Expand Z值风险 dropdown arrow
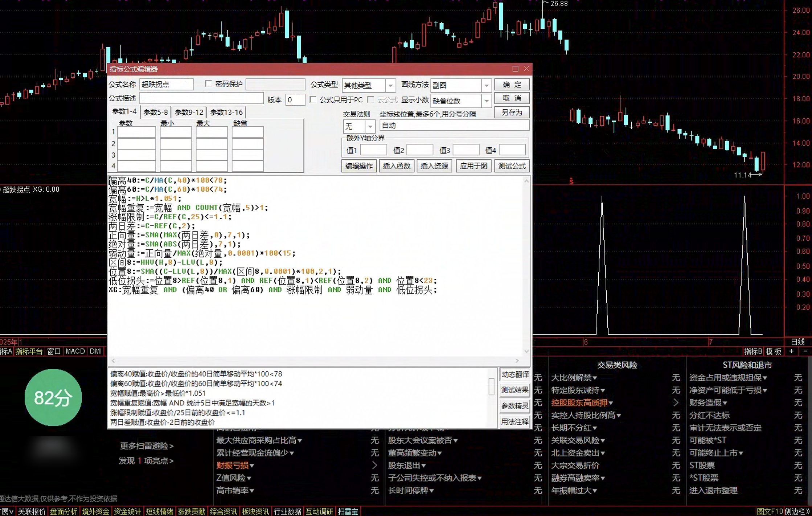The height and width of the screenshot is (516, 812). click(x=249, y=478)
